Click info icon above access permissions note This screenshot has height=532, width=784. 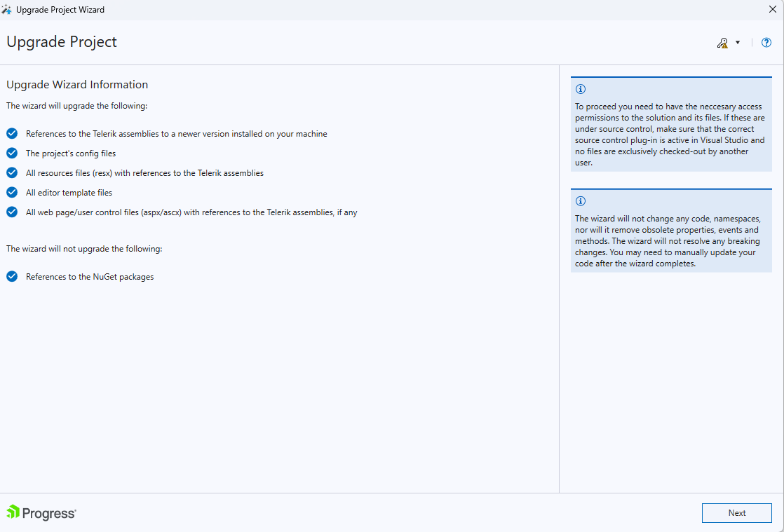coord(581,89)
